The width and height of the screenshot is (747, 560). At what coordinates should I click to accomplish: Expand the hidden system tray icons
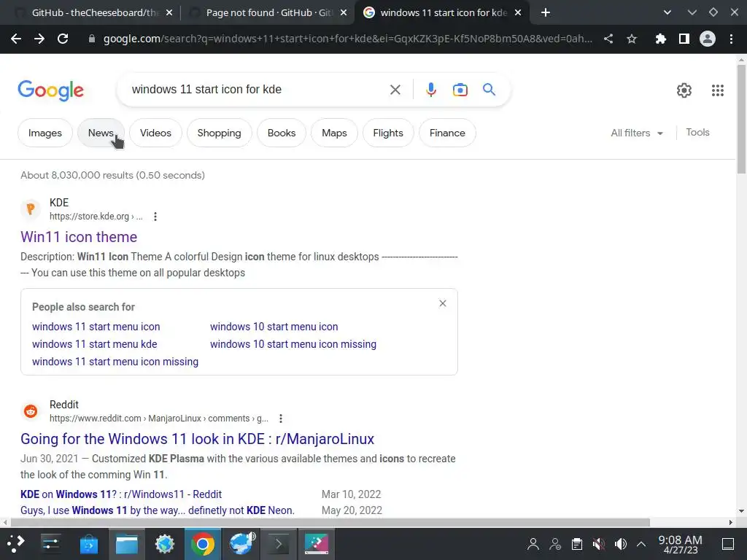click(641, 544)
